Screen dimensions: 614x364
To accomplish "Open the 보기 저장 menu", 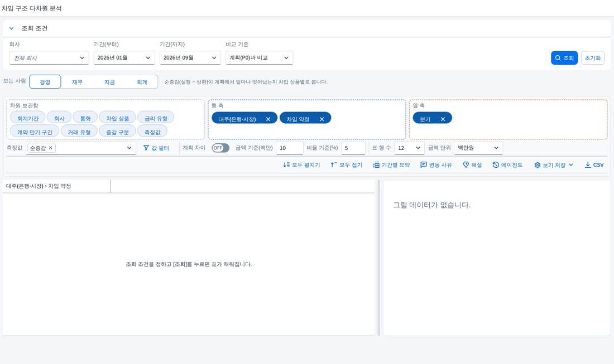I will pyautogui.click(x=554, y=165).
